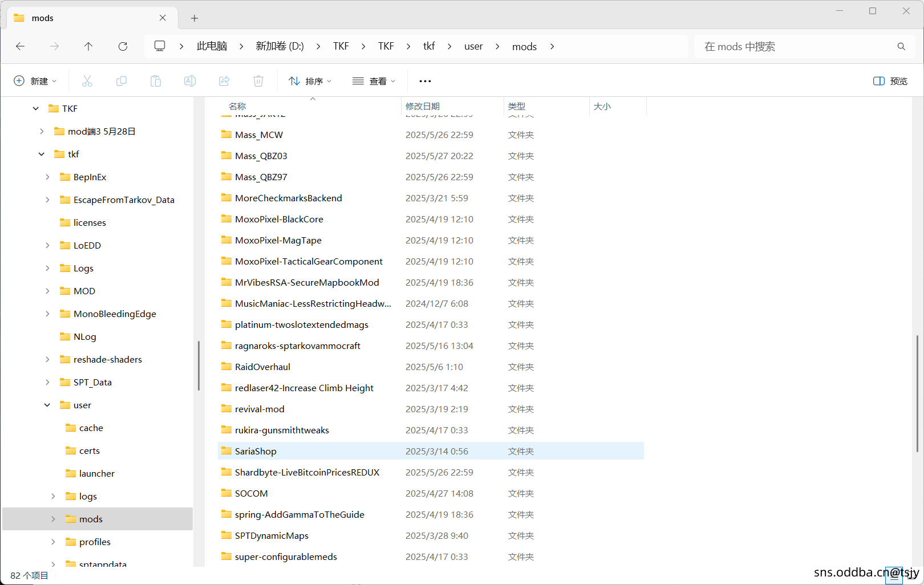Screen dimensions: 924x585
Task: Click the Cut scissors icon
Action: (x=87, y=81)
